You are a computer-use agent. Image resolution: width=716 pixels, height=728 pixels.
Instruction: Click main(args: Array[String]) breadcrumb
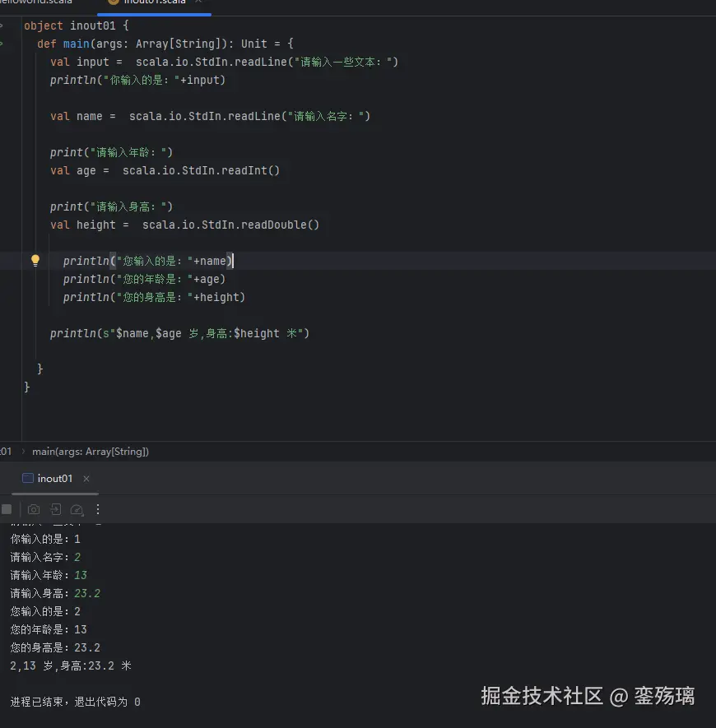tap(91, 452)
